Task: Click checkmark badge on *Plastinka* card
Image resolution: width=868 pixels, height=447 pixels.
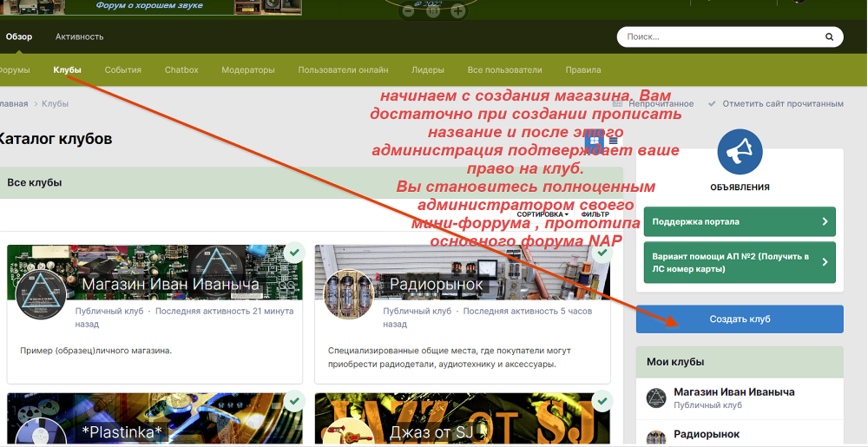Action: tap(295, 401)
